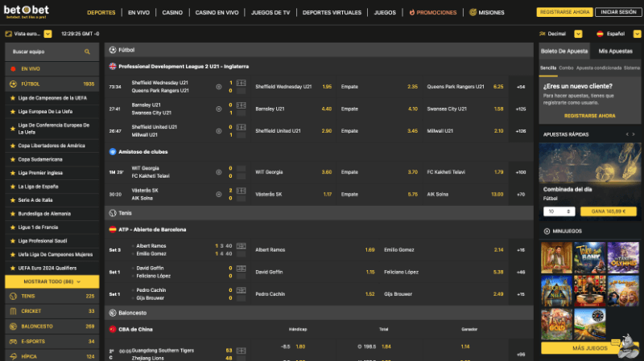Open stats icon for Sheffield United U21 match
Viewport: 644px width, 361px height.
219,131
